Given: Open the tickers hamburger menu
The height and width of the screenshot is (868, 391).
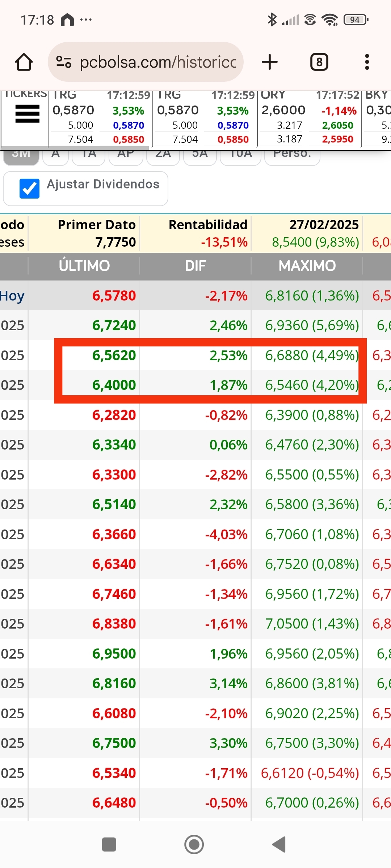Looking at the screenshot, I should (27, 114).
